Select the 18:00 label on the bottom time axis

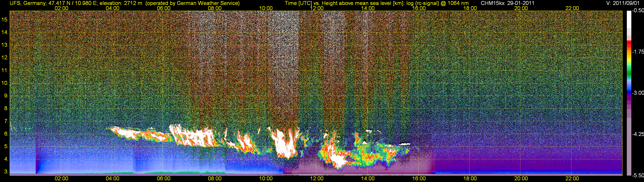[x=470, y=179]
